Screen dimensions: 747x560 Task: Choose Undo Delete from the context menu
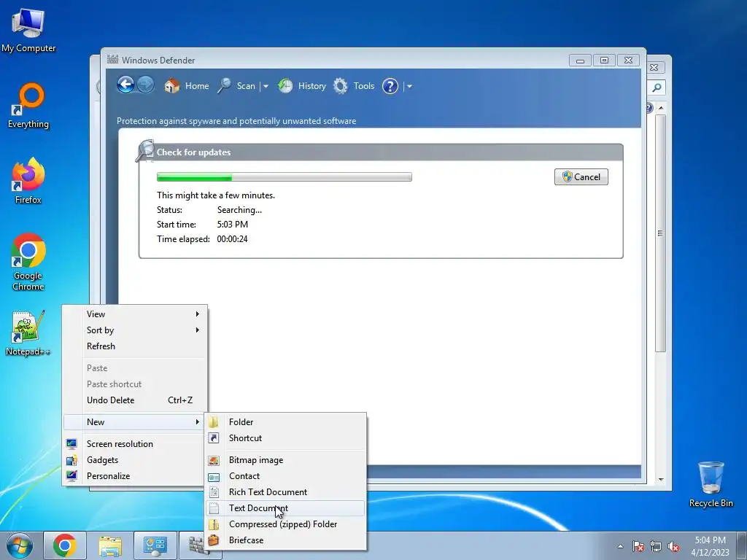(135, 400)
